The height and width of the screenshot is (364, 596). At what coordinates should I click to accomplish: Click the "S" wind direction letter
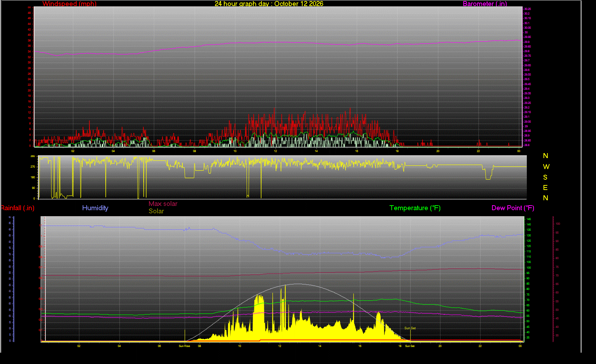click(545, 177)
